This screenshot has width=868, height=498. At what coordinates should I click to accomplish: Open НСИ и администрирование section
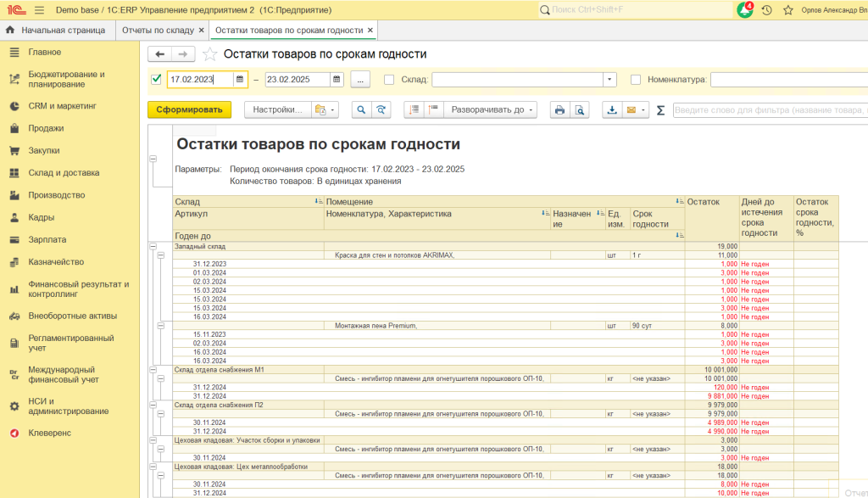tap(70, 406)
